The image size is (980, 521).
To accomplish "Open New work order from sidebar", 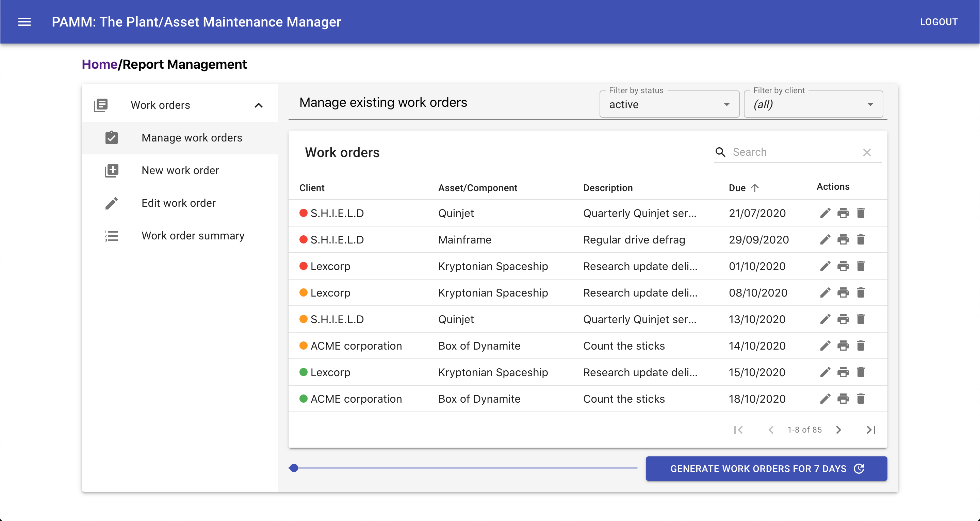I will tap(180, 170).
